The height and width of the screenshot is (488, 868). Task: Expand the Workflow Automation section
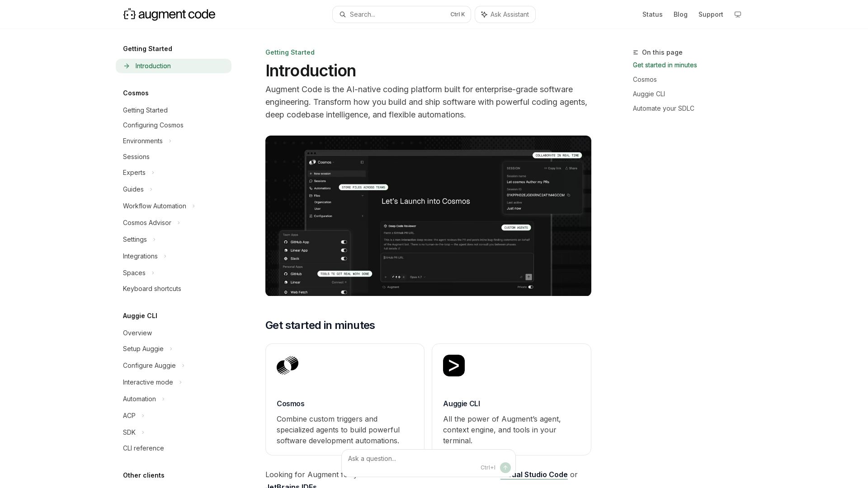coord(193,206)
